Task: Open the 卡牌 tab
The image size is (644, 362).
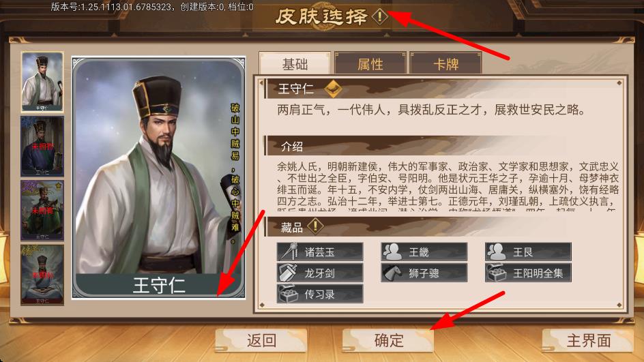Action: 446,63
